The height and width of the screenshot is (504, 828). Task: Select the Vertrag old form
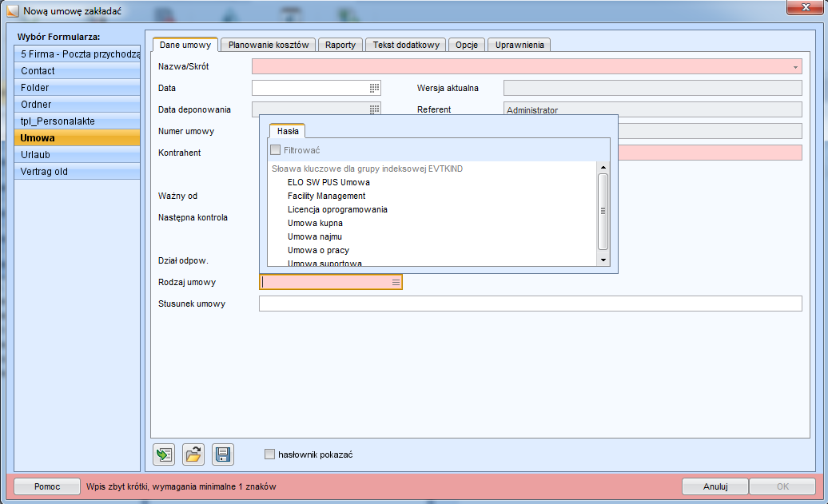coord(77,172)
